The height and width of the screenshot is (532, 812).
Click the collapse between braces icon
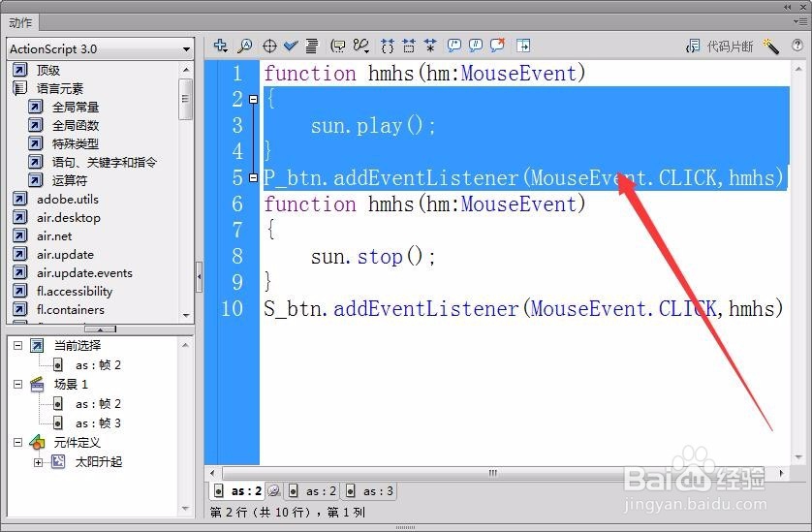tap(388, 47)
